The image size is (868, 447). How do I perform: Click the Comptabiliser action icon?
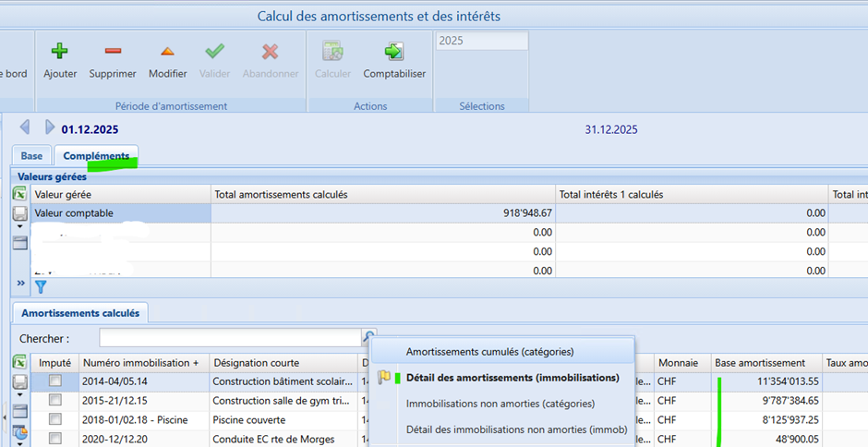(x=394, y=52)
